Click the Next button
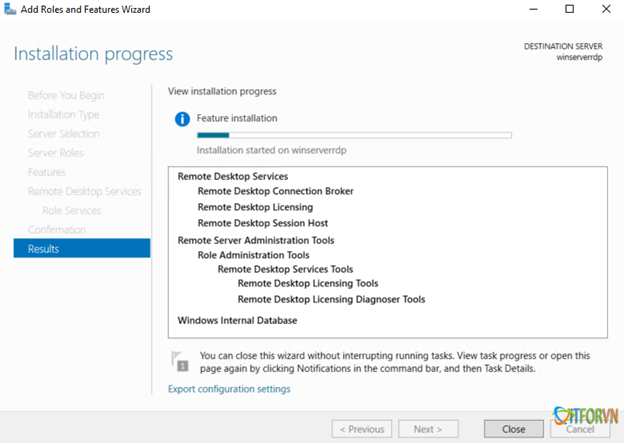This screenshot has width=624, height=443. (x=428, y=429)
